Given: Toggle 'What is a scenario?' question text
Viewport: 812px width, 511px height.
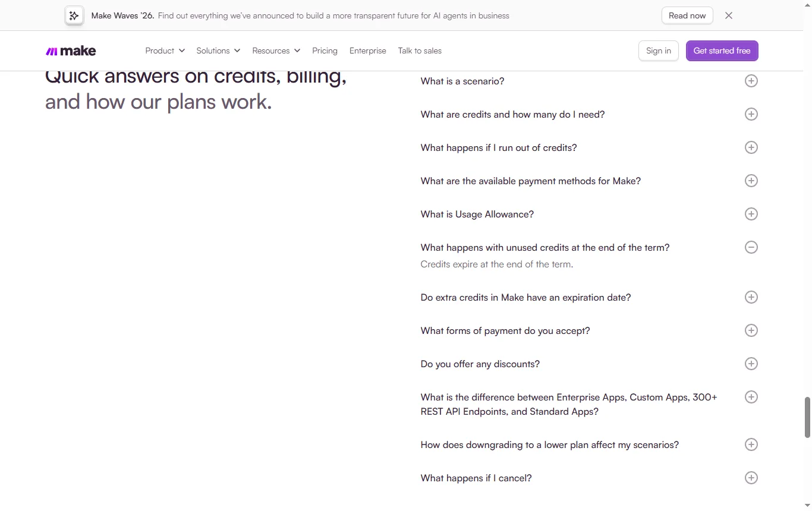Looking at the screenshot, I should (x=462, y=81).
